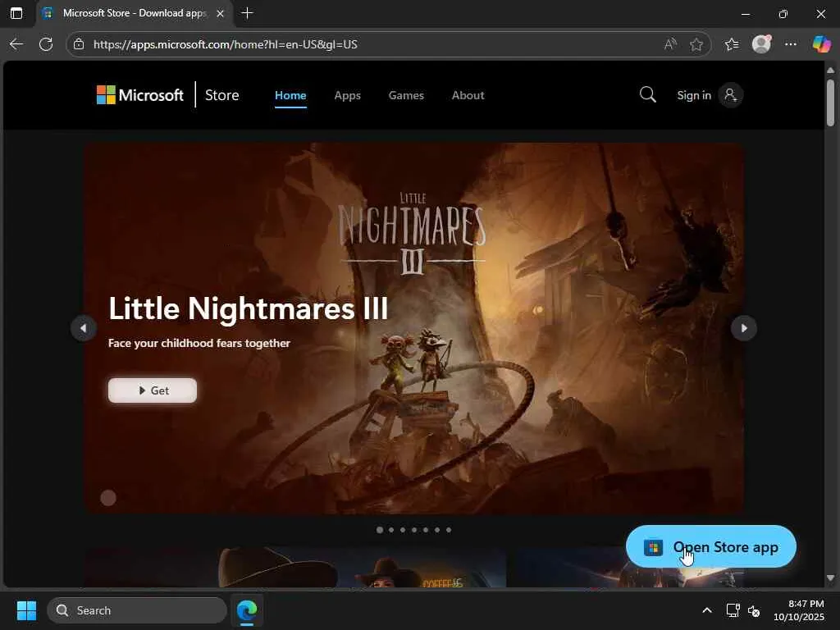Get Little Nightmares III
Image resolution: width=840 pixels, height=630 pixels.
tap(152, 390)
